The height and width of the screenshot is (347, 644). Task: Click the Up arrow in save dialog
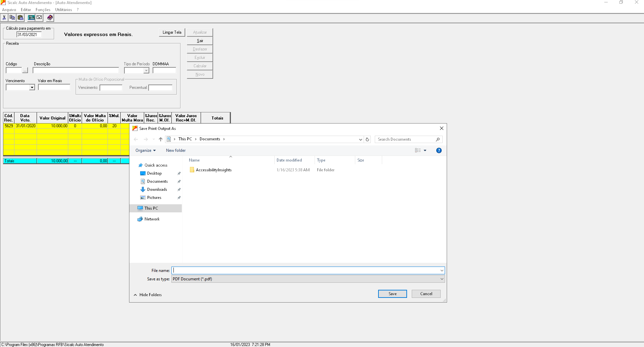pos(161,139)
